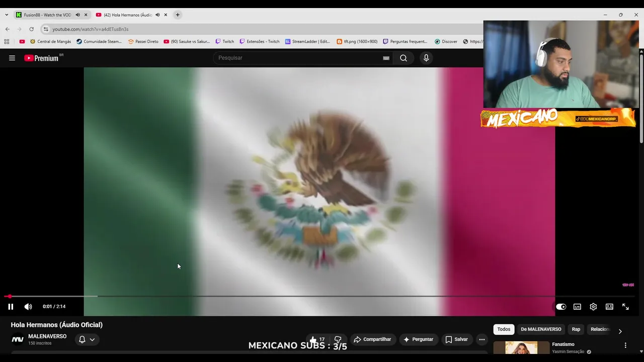
Task: Open the YouTube guide hamburger menu
Action: click(x=12, y=58)
